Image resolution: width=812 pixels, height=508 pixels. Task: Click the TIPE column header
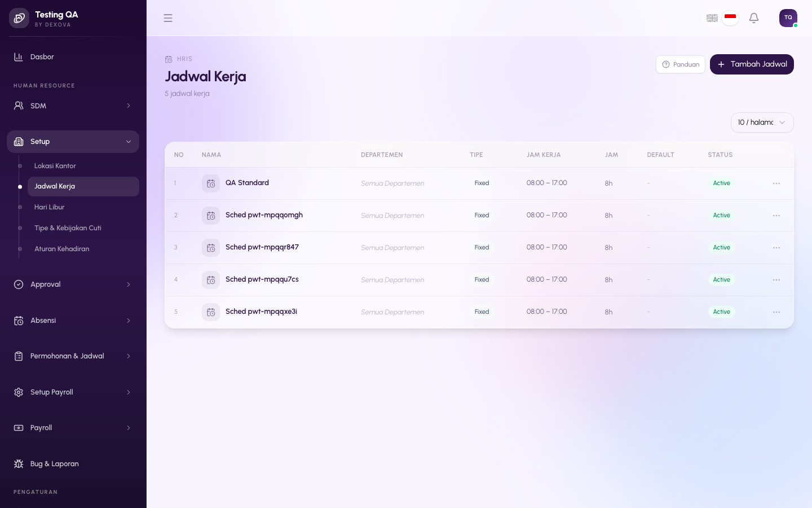point(476,155)
